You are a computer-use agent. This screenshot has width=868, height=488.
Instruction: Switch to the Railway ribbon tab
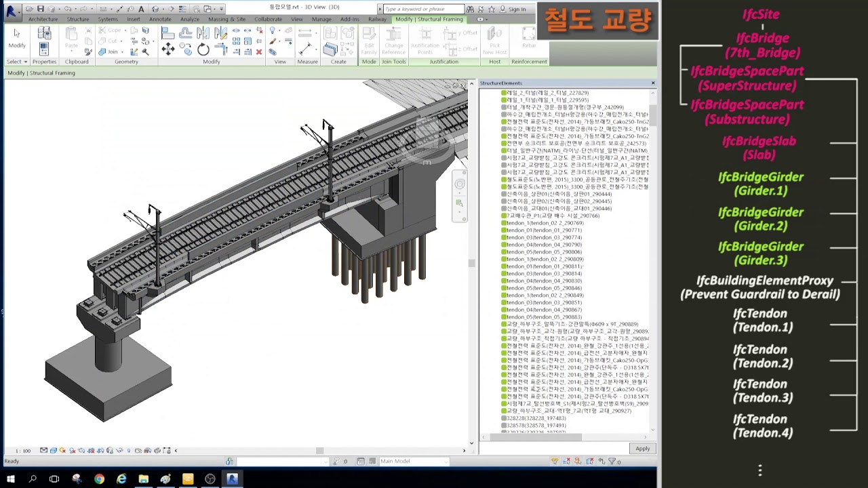pos(377,19)
